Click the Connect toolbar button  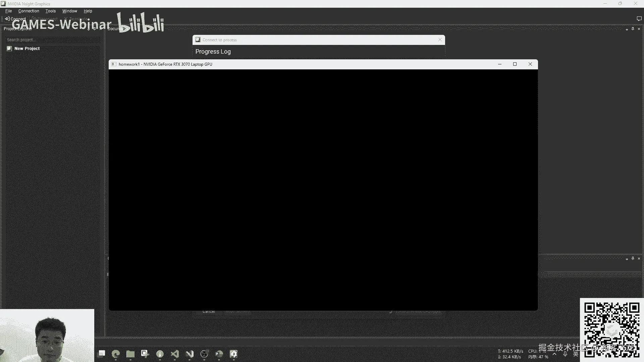tap(15, 19)
